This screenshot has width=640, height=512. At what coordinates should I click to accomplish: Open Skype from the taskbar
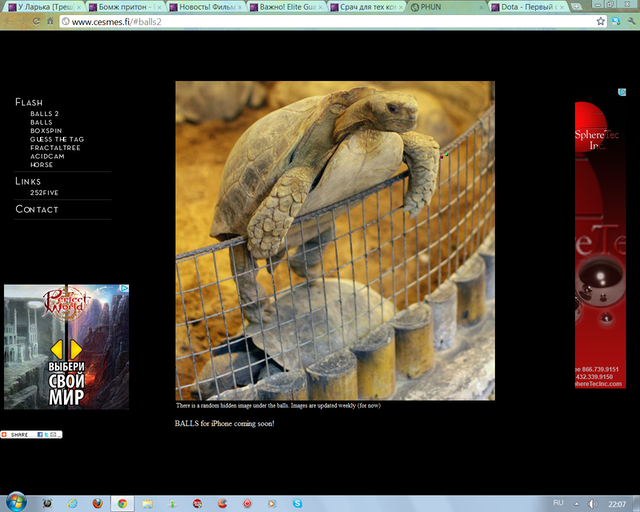pyautogui.click(x=296, y=503)
